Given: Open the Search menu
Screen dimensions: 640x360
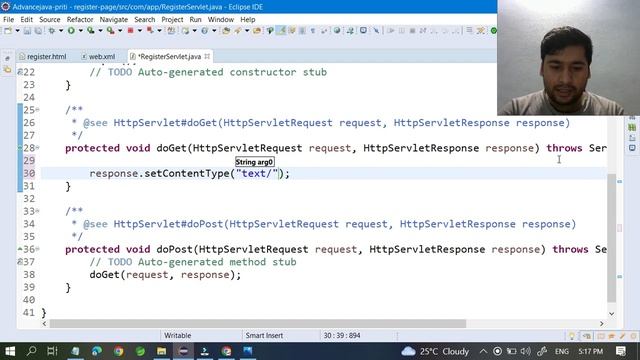Looking at the screenshot, I should 144,20.
